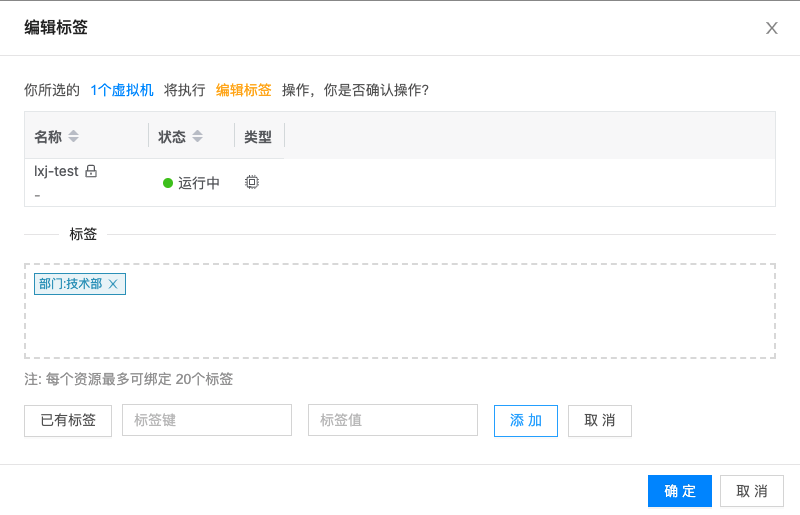Open the 已有标签 existing tags selector
Screen dimensions: 800x515
pyautogui.click(x=68, y=421)
